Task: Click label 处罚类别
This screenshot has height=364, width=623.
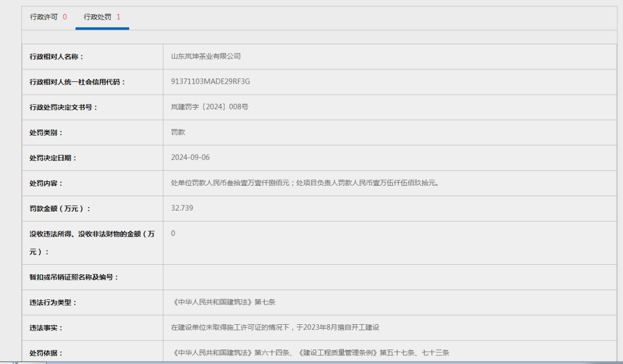Action: [46, 133]
